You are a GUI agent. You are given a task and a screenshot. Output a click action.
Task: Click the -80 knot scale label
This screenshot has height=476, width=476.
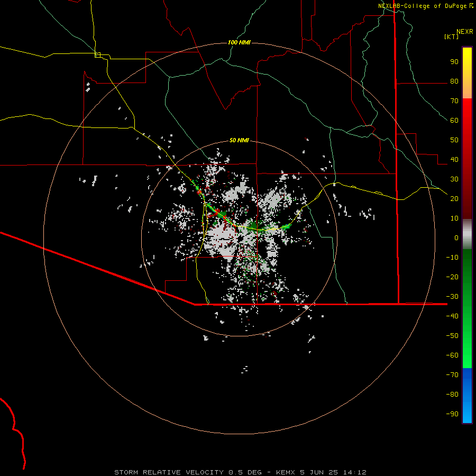pos(452,395)
